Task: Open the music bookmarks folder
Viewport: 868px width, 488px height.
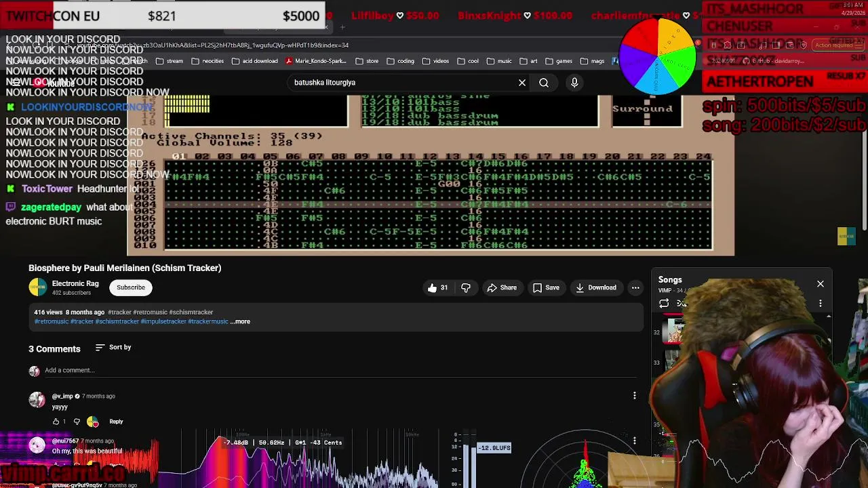Action: pyautogui.click(x=499, y=61)
